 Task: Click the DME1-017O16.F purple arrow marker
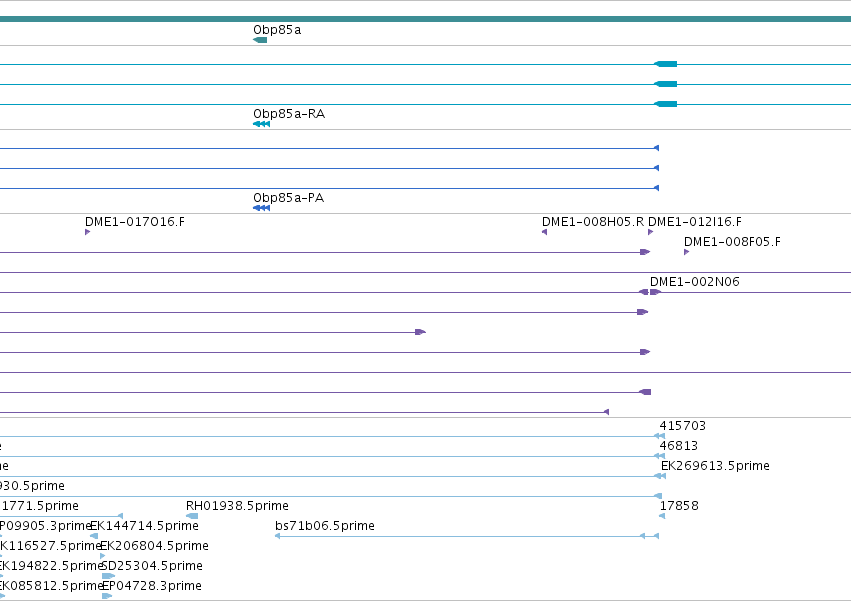click(87, 232)
